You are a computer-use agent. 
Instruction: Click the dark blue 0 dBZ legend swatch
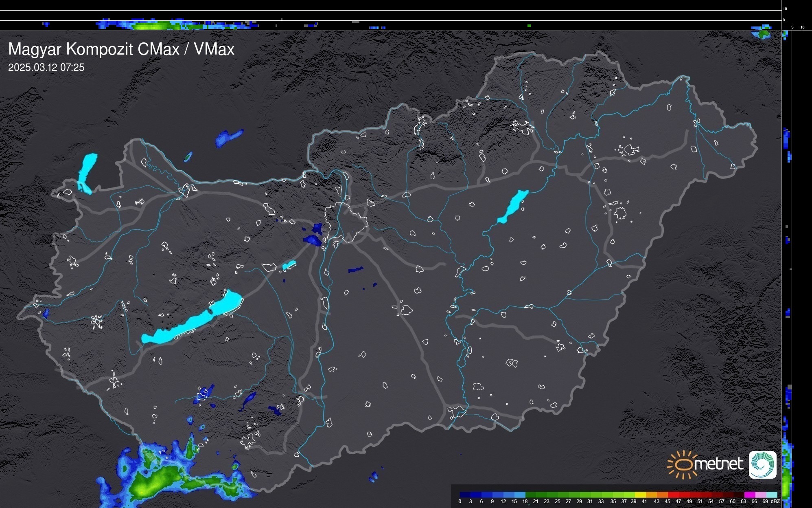tap(465, 495)
